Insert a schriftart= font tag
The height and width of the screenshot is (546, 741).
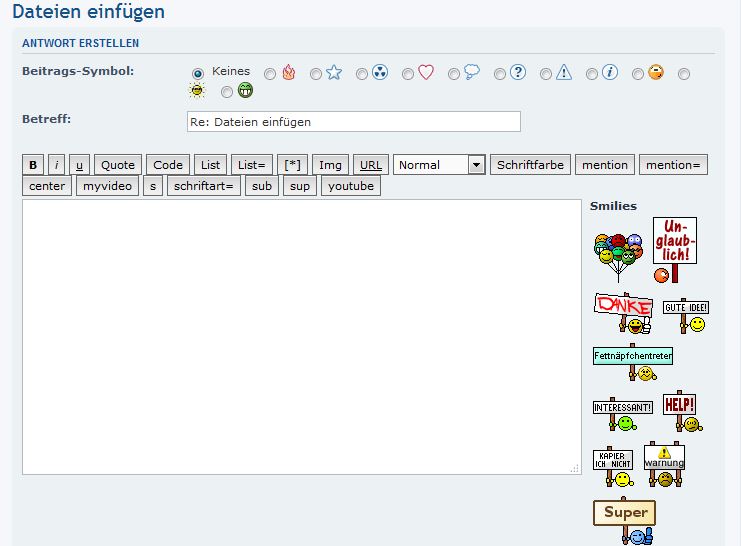pyautogui.click(x=204, y=186)
